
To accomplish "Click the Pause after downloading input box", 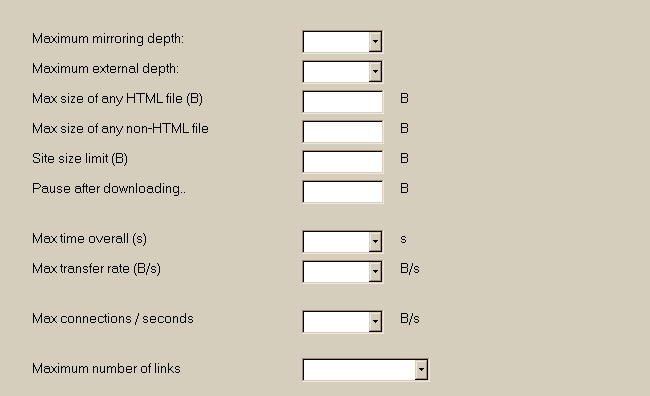I will (343, 192).
